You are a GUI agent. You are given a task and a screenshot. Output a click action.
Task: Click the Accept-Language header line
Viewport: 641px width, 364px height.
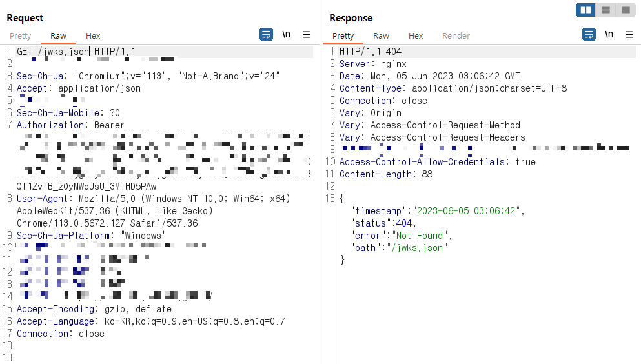pos(151,321)
